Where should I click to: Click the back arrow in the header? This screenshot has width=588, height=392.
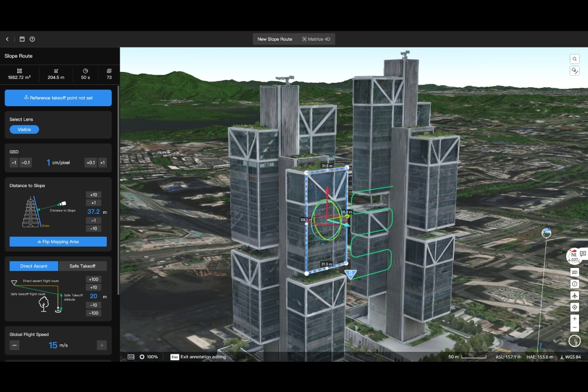point(7,39)
